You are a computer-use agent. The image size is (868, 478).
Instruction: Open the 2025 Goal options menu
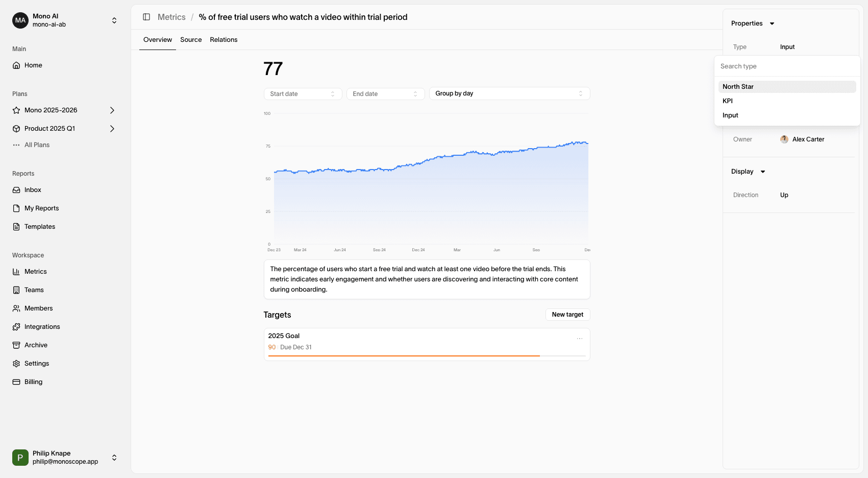(580, 339)
